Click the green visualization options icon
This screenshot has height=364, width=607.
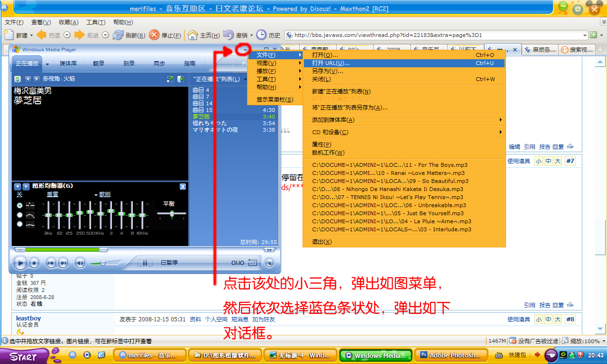[18, 79]
